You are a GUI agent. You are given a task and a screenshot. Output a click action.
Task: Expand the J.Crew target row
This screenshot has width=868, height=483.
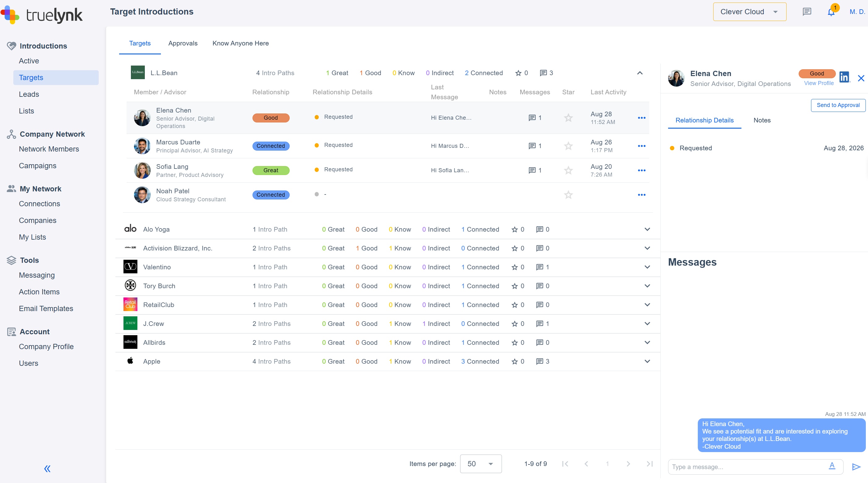647,324
